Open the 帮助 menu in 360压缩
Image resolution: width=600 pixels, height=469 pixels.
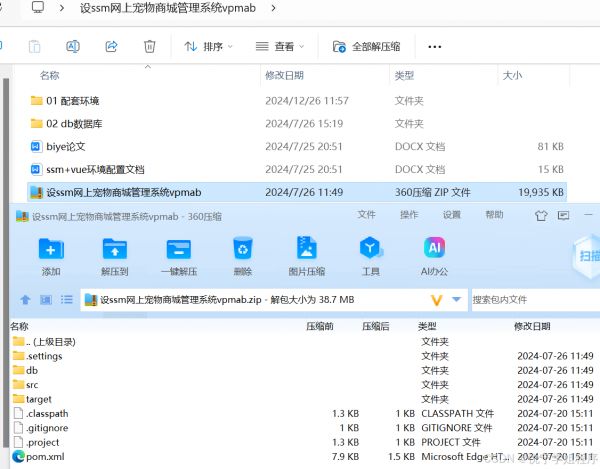494,215
